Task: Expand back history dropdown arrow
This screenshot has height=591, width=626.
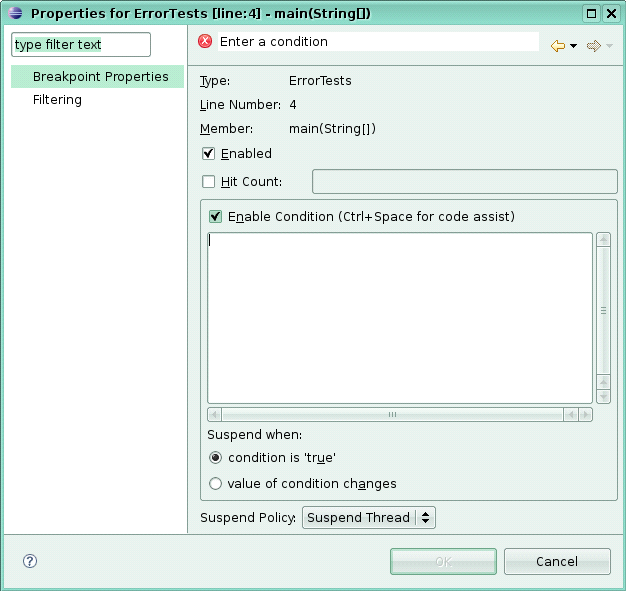Action: coord(574,46)
